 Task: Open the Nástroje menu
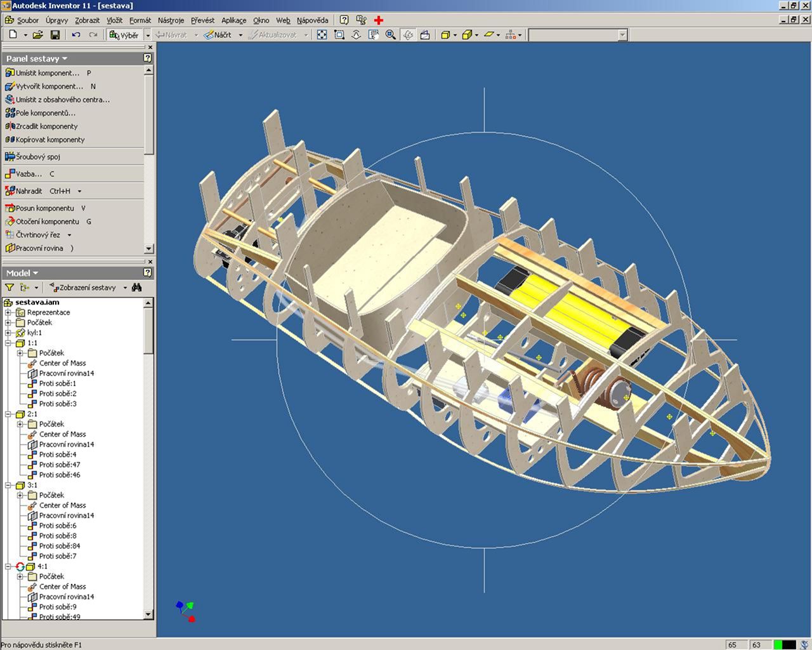tap(171, 20)
